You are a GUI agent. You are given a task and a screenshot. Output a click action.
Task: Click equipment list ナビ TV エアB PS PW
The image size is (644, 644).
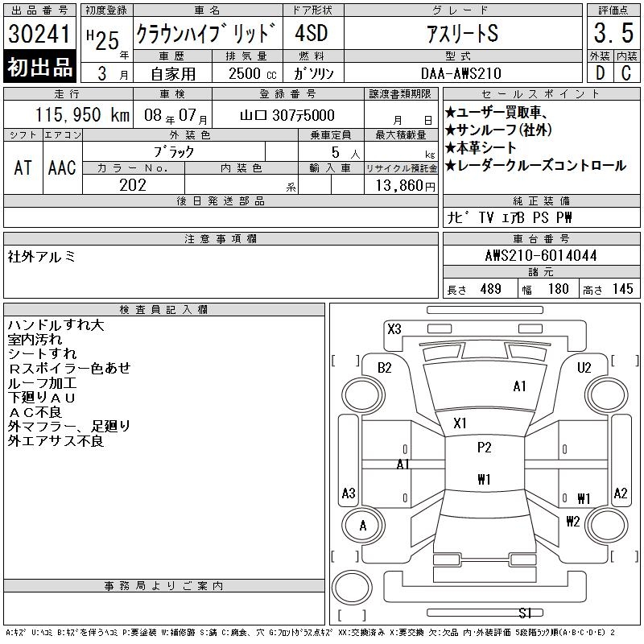point(510,217)
